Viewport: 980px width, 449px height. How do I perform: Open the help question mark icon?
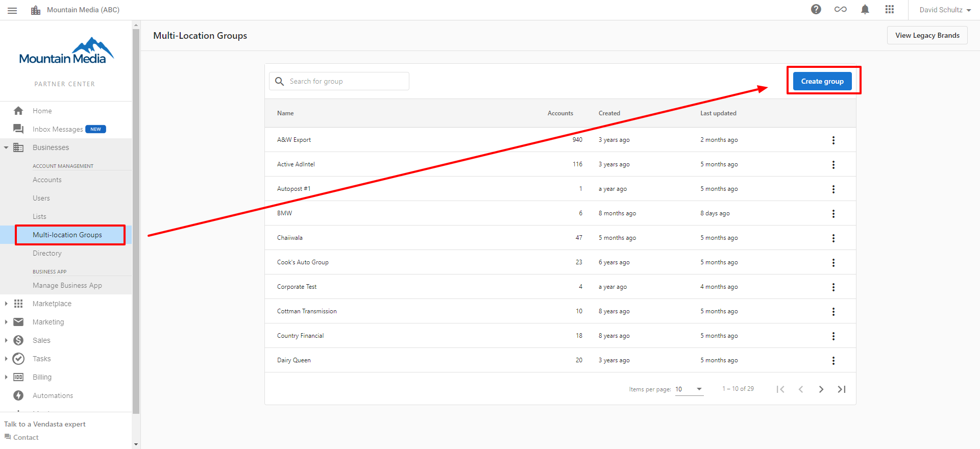[x=816, y=9]
